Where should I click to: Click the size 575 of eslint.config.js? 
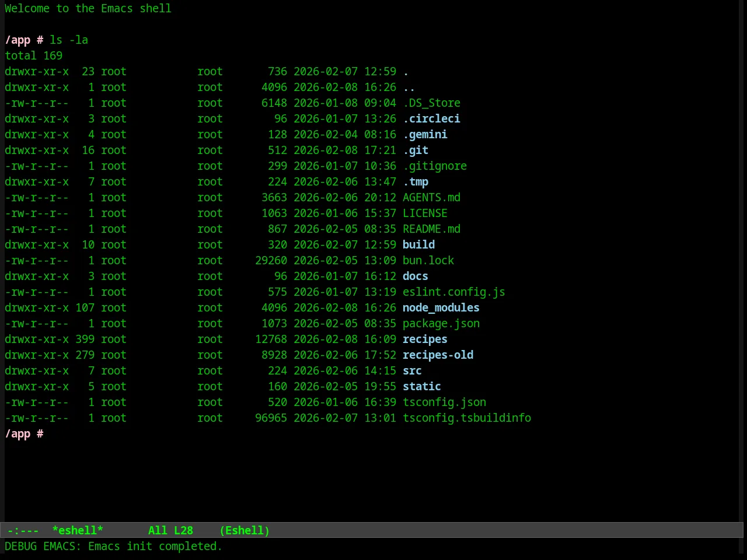(277, 292)
